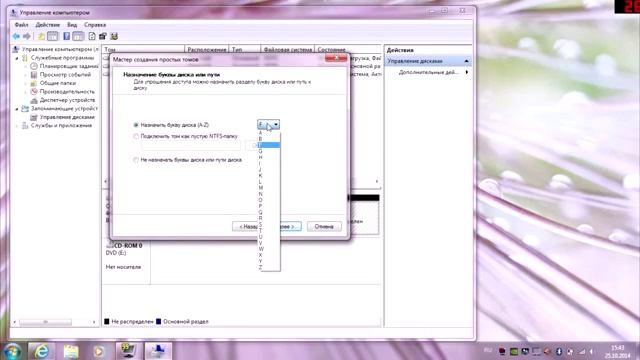Image resolution: width=640 pixels, height=360 pixels.
Task: Choose letter K in drive letter list
Action: click(269, 176)
